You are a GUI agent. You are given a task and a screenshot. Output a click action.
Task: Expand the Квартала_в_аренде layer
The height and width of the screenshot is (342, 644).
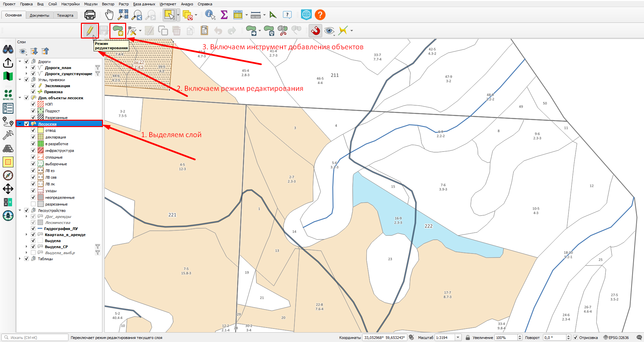(x=27, y=234)
